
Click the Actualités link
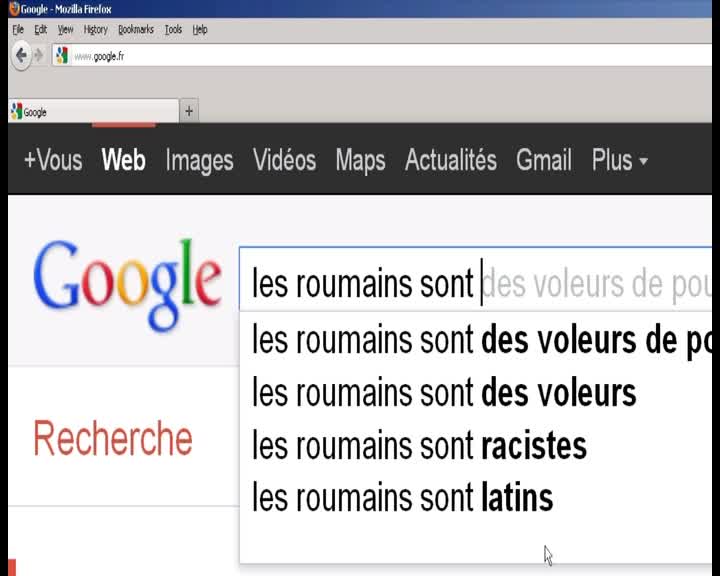[x=450, y=160]
